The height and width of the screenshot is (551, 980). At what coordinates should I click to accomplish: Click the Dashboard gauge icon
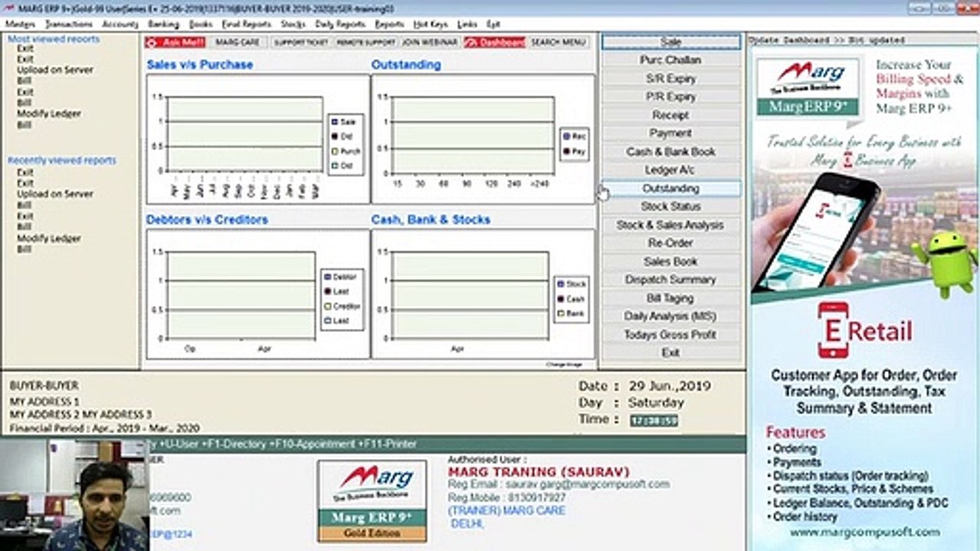point(472,43)
